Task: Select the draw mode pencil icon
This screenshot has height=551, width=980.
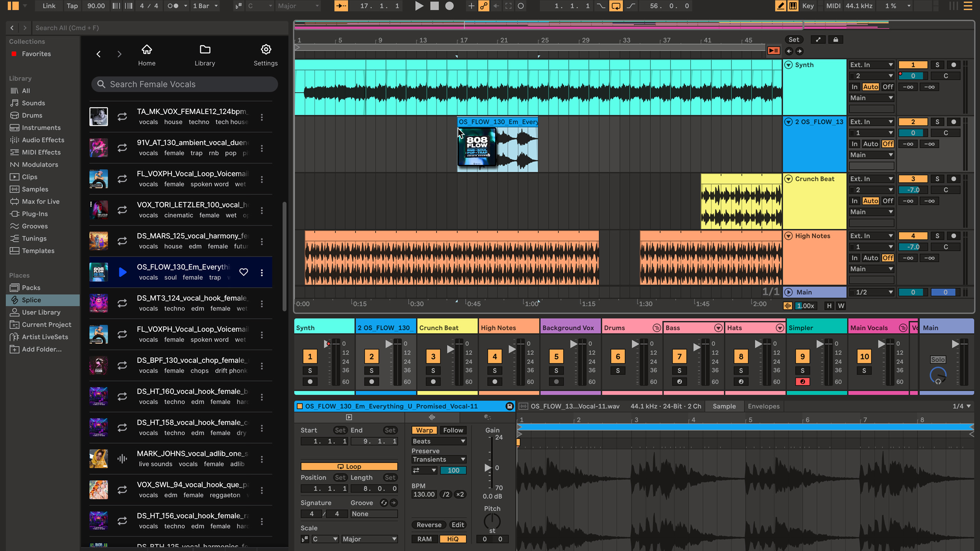Action: click(780, 6)
